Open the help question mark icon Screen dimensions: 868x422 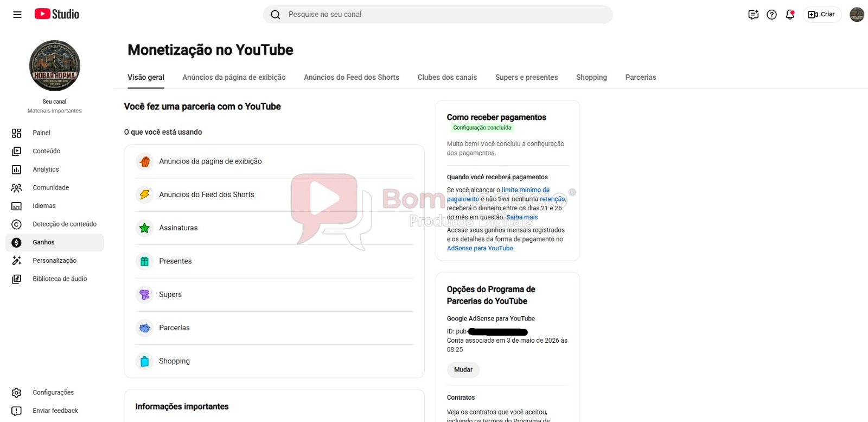[x=771, y=15]
